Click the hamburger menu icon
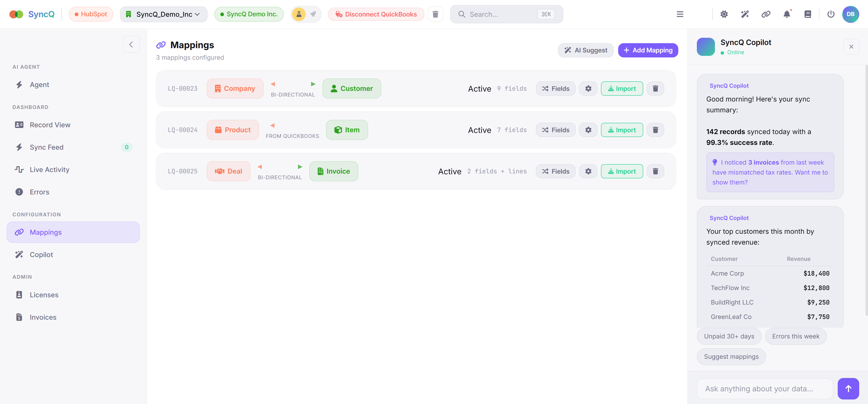Viewport: 868px width, 404px height. tap(680, 14)
